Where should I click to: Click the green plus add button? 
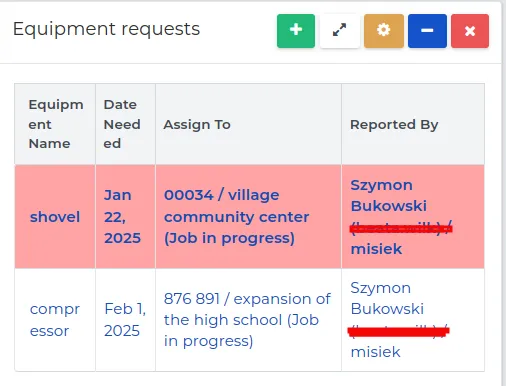[x=296, y=31]
